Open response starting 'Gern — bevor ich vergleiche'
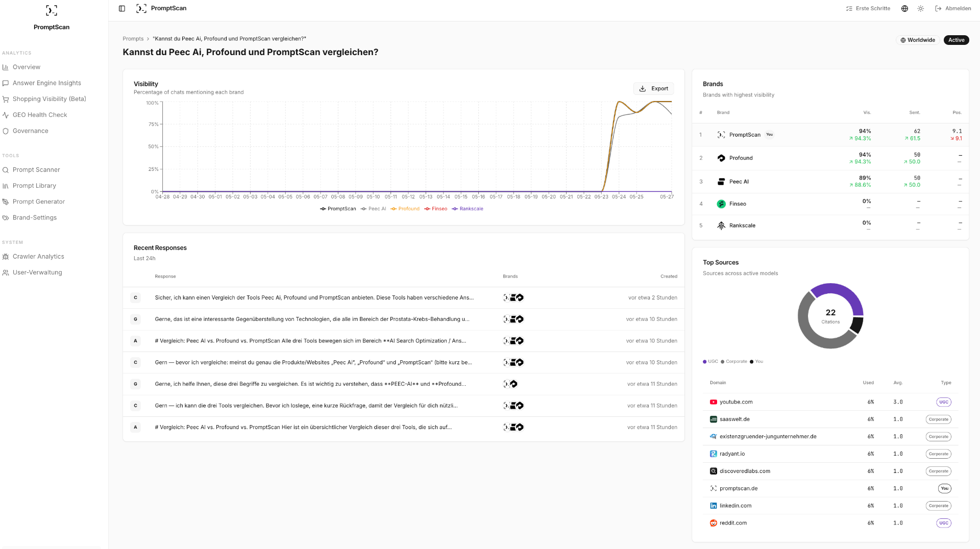The width and height of the screenshot is (980, 549). [404, 363]
